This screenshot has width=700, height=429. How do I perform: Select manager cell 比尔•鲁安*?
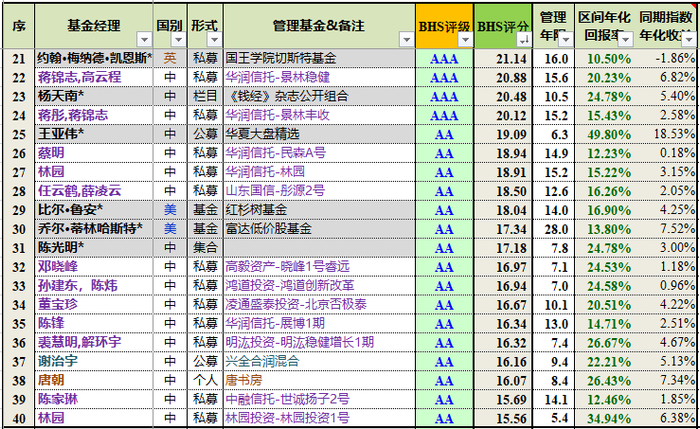[94, 210]
